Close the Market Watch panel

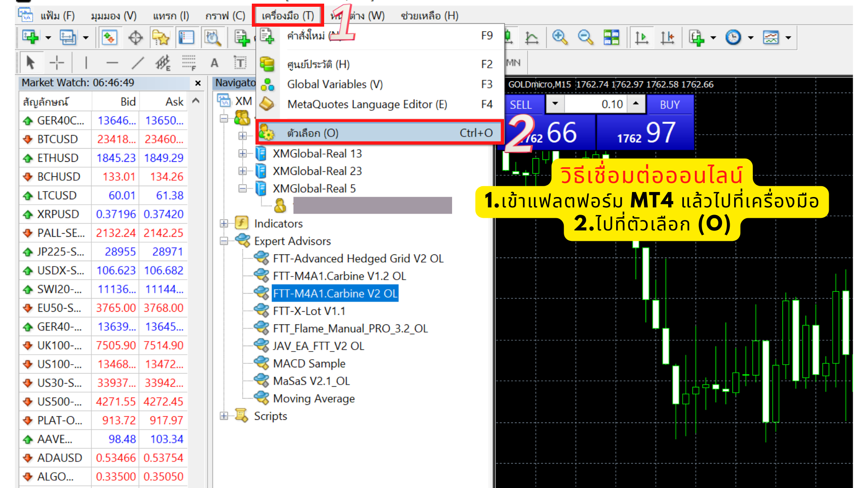tap(198, 83)
